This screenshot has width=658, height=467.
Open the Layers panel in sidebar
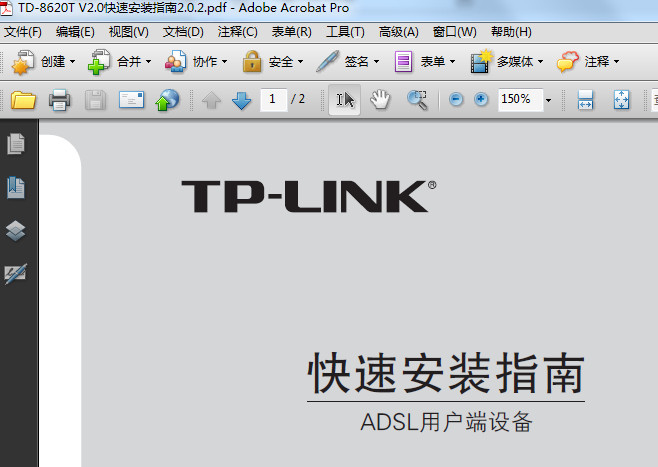[x=16, y=231]
